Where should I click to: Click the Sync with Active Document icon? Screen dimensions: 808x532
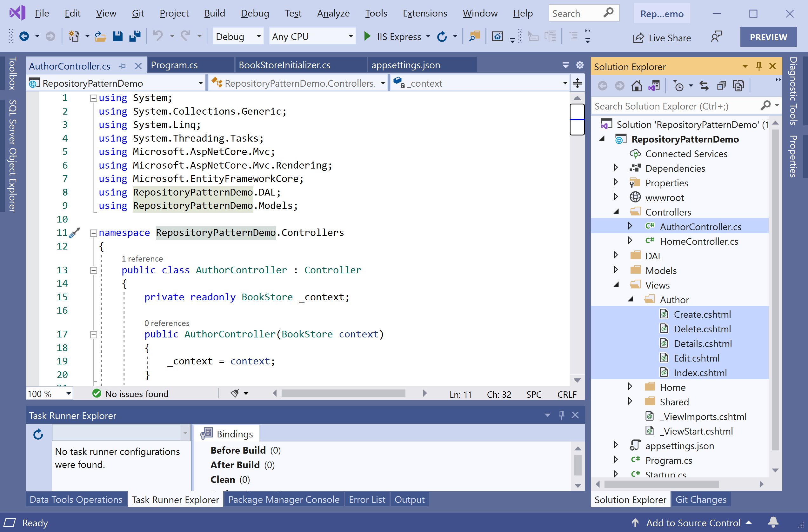coord(704,86)
